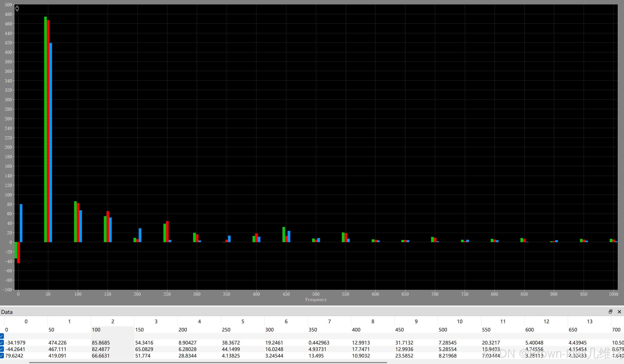Close the Data panel
624x364 pixels.
pyautogui.click(x=619, y=312)
